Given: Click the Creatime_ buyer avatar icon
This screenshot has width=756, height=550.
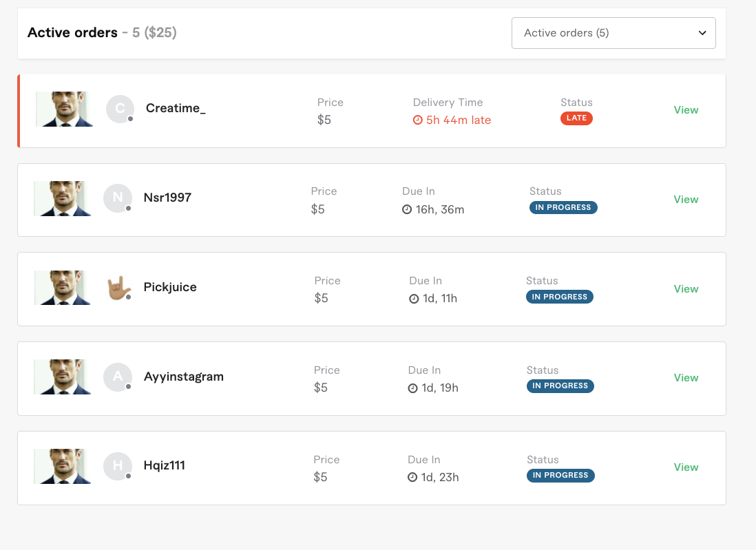Looking at the screenshot, I should pos(120,109).
